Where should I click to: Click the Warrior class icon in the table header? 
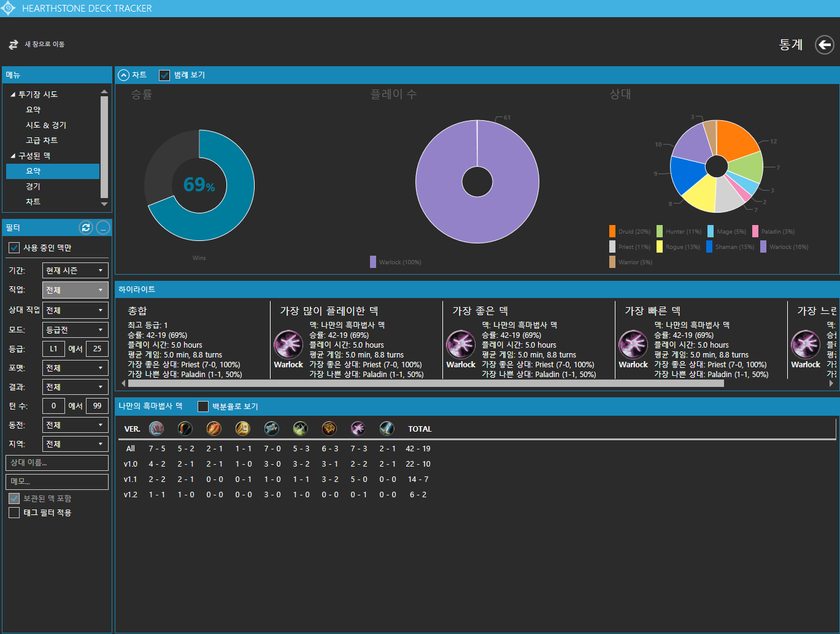(x=387, y=429)
